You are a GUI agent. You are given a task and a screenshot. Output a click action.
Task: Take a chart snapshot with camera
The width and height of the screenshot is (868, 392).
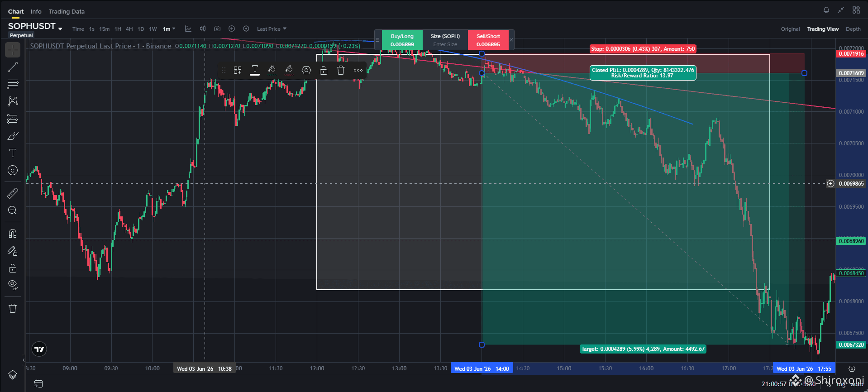[217, 29]
